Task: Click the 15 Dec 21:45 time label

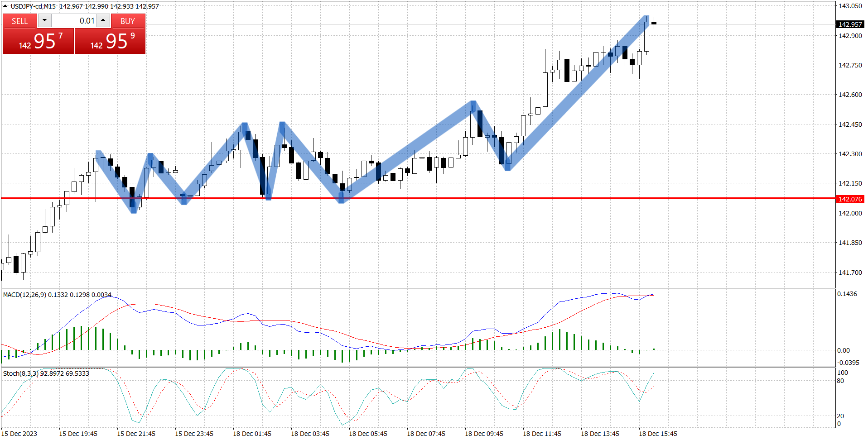Action: [x=136, y=434]
